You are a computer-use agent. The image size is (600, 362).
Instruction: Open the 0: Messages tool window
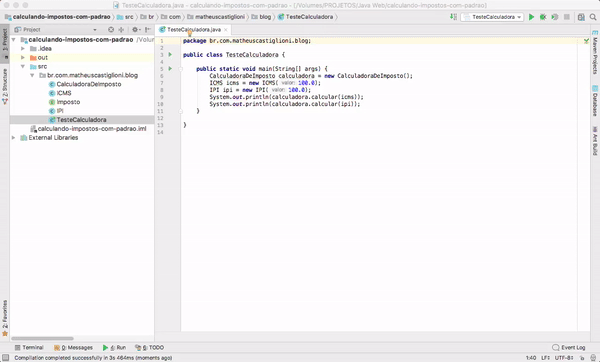point(73,347)
